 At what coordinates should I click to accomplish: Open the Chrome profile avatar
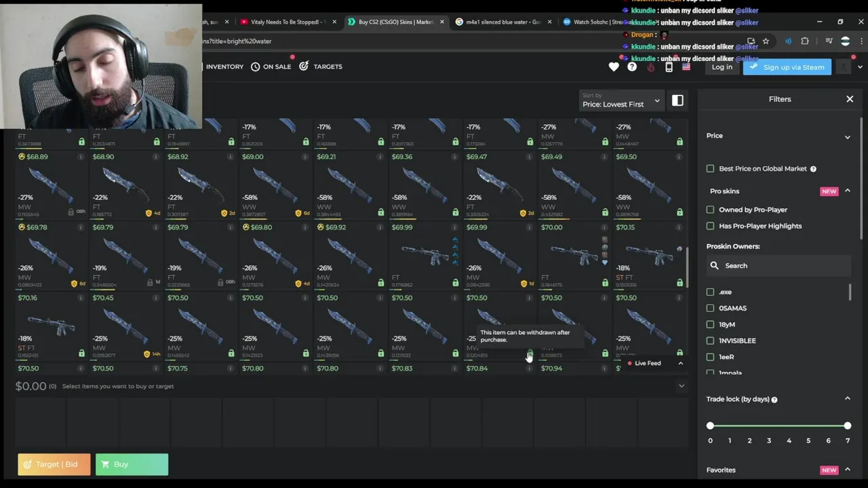[x=845, y=41]
